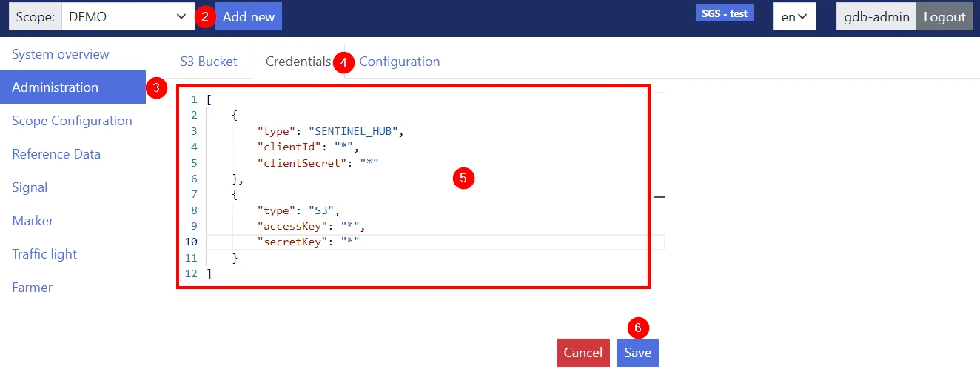Select Administration in the sidebar
The height and width of the screenshot is (372, 980).
click(56, 87)
